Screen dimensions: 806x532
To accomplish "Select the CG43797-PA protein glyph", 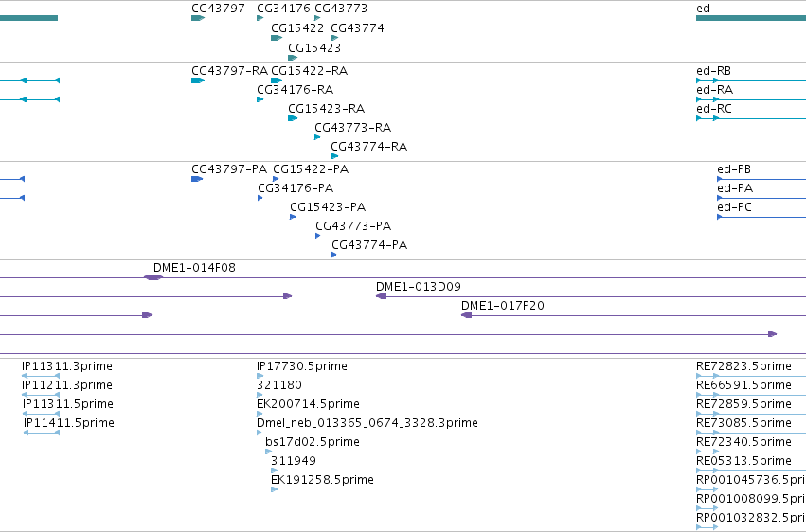I will pos(197,179).
